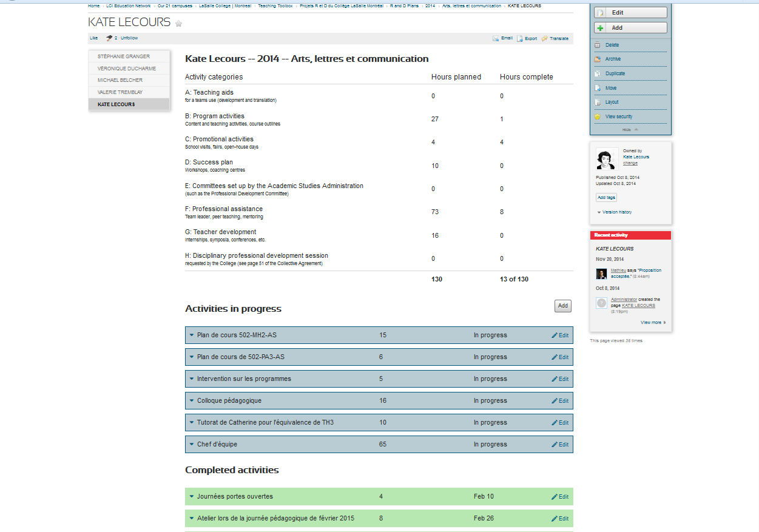The width and height of the screenshot is (759, 532).
Task: Click the favorite star beside the KATE LECOURS title
Action: point(178,24)
